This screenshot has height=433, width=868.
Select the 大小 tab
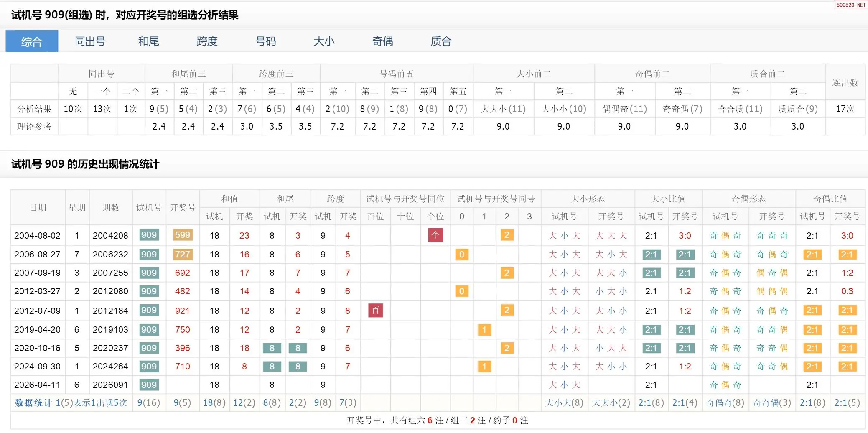click(x=324, y=41)
